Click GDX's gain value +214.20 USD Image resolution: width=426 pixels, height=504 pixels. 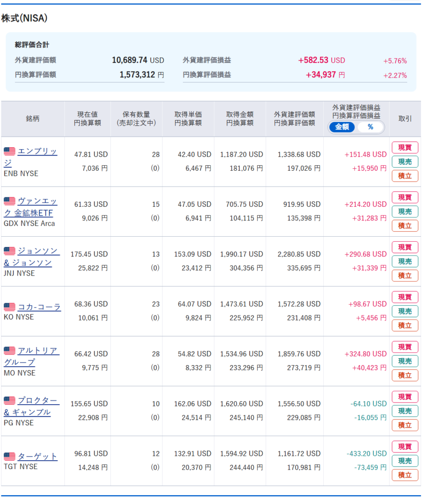(365, 204)
